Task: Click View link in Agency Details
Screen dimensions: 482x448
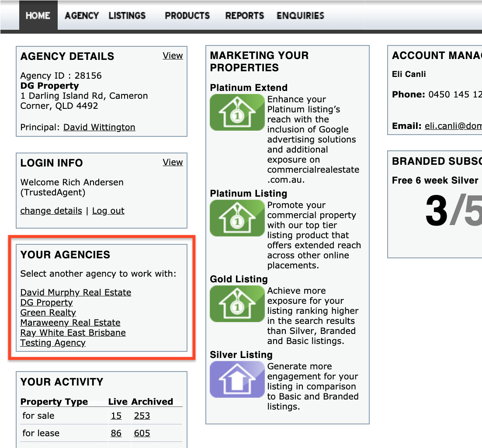Action: click(173, 56)
